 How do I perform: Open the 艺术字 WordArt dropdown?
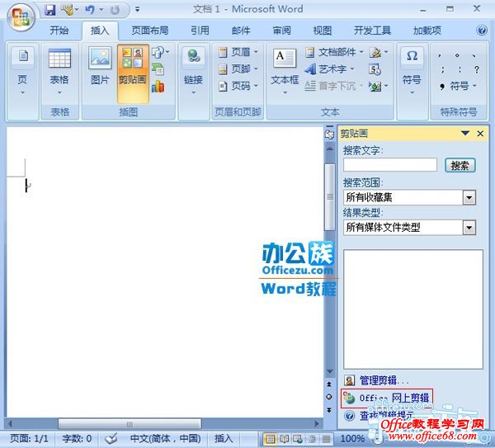(x=330, y=68)
